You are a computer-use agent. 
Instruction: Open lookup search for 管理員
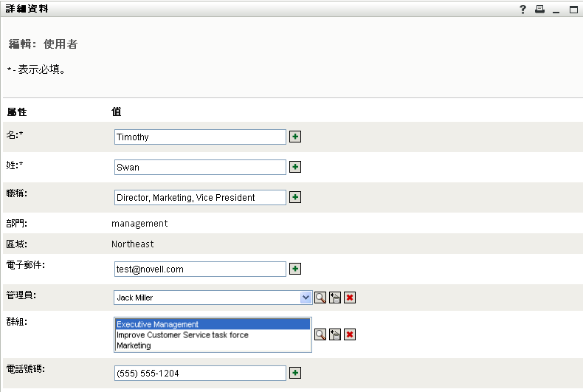(320, 298)
